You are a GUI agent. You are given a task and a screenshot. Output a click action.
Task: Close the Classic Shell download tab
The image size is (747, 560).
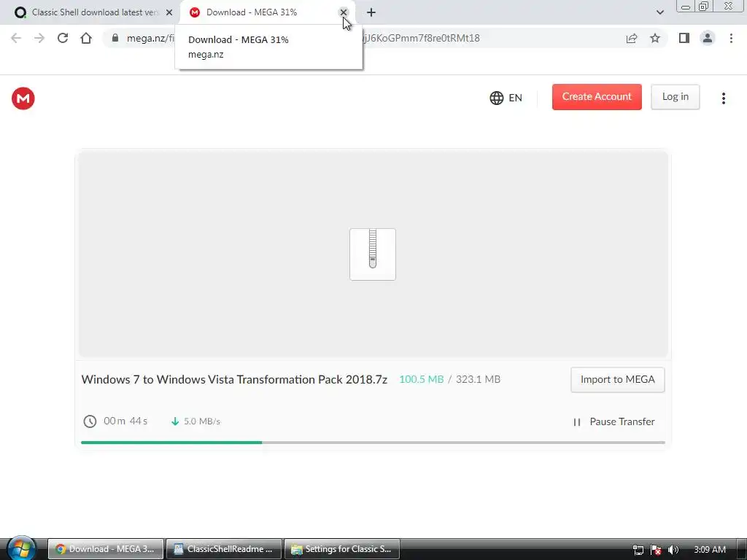click(169, 12)
